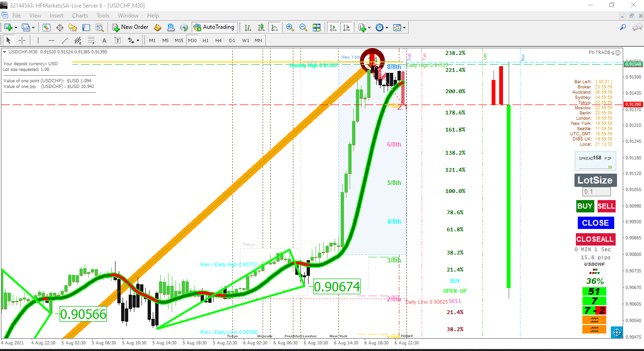Screen dimensions: 644x351
Task: Open the search magnifier at toolbar right
Action: pos(623,27)
